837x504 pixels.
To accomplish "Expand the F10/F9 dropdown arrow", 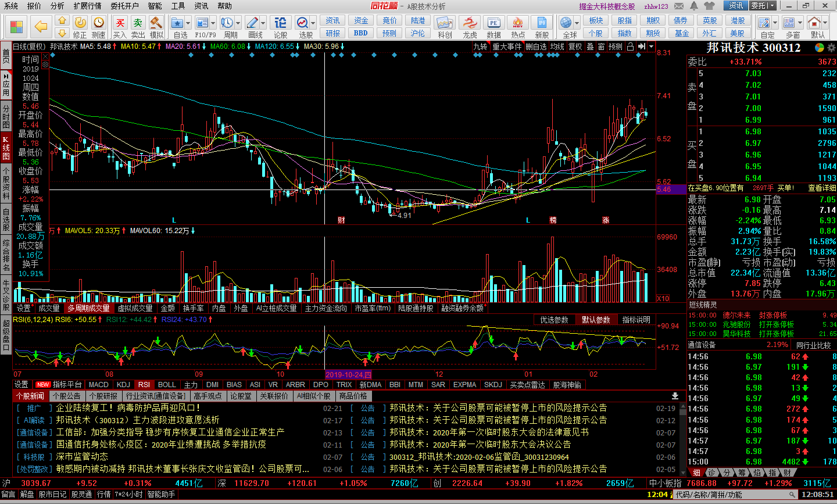I will (x=213, y=23).
